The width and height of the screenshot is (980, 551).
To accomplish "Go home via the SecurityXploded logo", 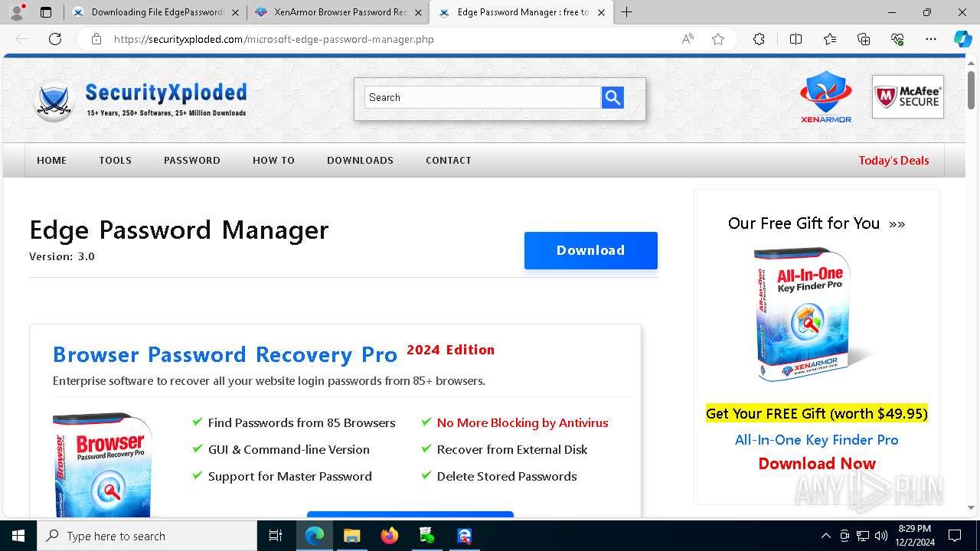I will click(140, 100).
